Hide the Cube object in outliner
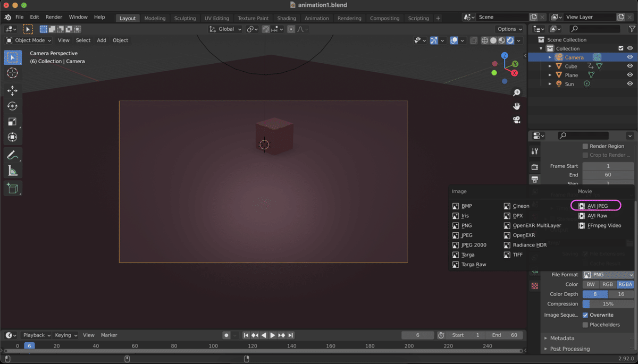The width and height of the screenshot is (638, 364). (x=630, y=66)
